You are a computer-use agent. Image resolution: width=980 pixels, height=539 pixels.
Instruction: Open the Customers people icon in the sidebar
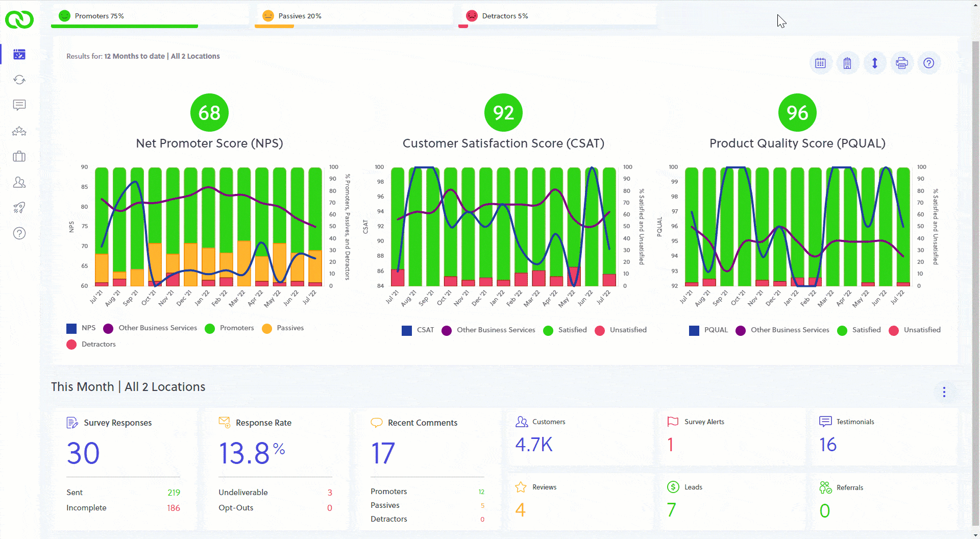pyautogui.click(x=19, y=182)
